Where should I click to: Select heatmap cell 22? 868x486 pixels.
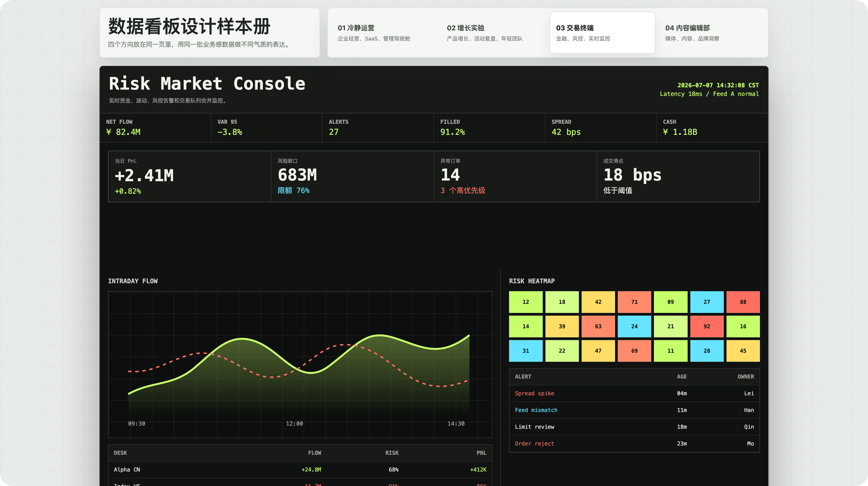(562, 351)
